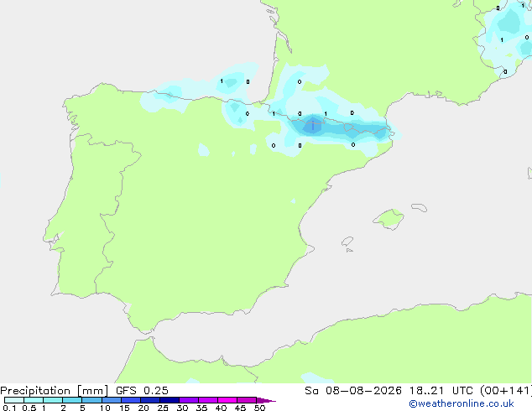The image size is (532, 411).
Task: Select the 30–35 mm purple legend swatch
Action: click(x=189, y=400)
